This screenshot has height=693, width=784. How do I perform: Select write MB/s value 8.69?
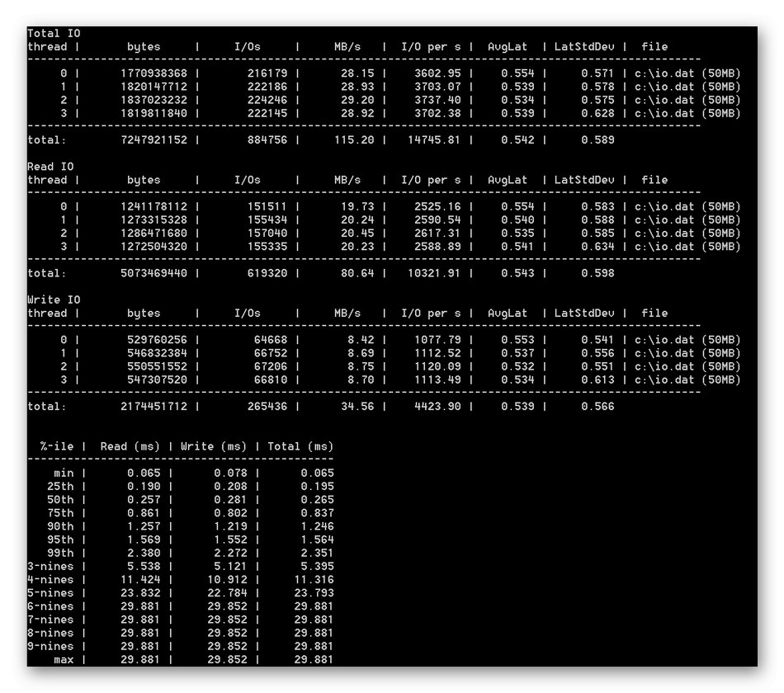pos(361,353)
